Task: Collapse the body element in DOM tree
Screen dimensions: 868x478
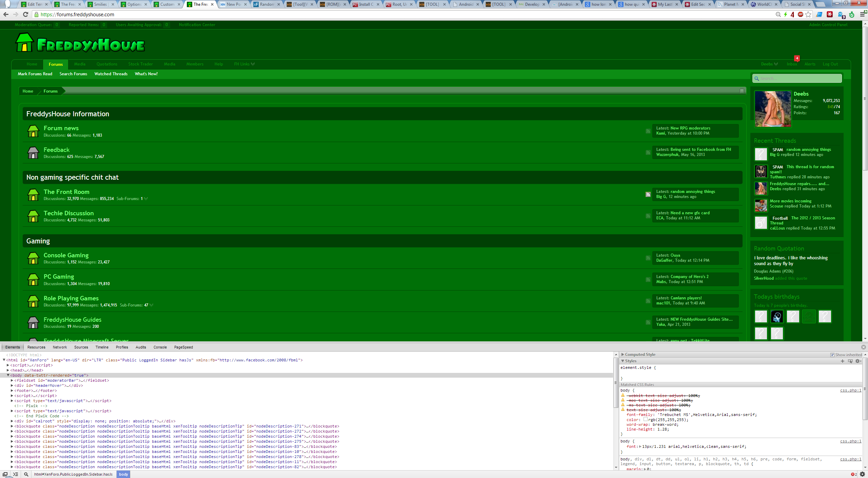Action: point(8,375)
